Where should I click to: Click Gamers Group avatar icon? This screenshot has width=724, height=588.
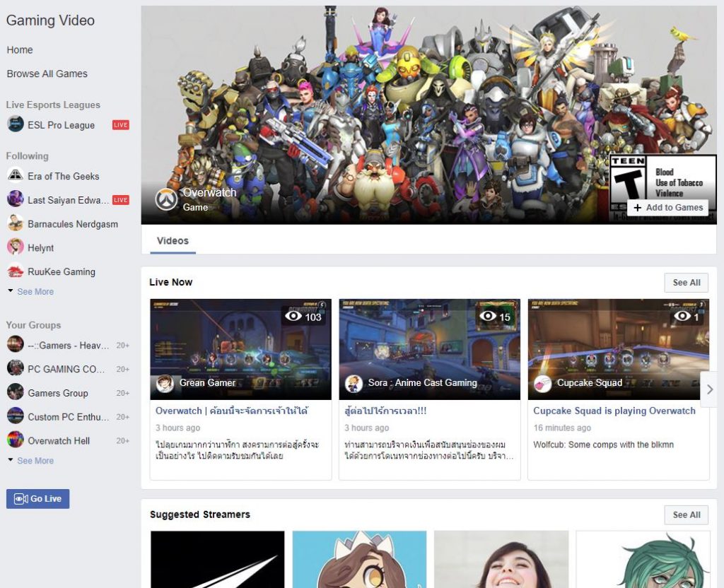(16, 392)
